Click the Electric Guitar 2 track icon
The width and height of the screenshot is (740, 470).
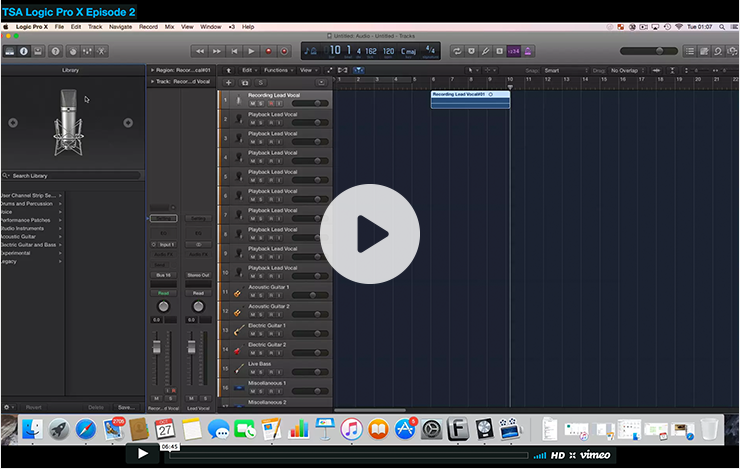(238, 350)
